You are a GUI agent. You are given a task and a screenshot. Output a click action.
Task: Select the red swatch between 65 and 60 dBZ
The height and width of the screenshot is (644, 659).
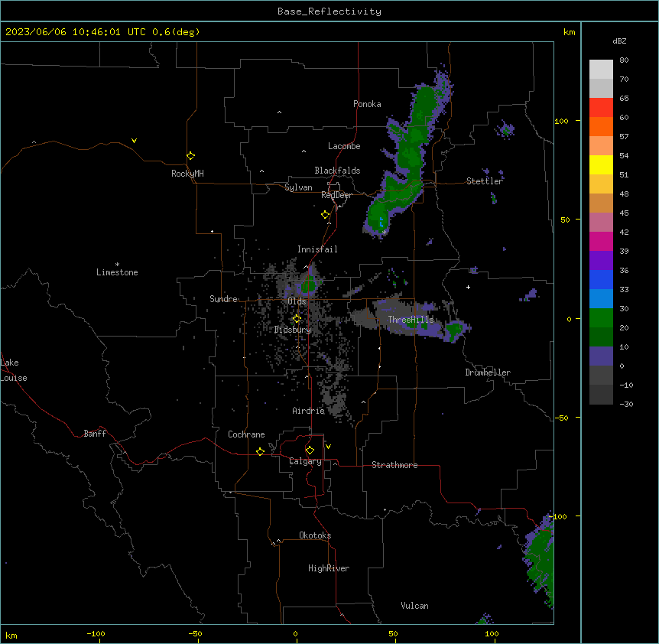click(601, 107)
